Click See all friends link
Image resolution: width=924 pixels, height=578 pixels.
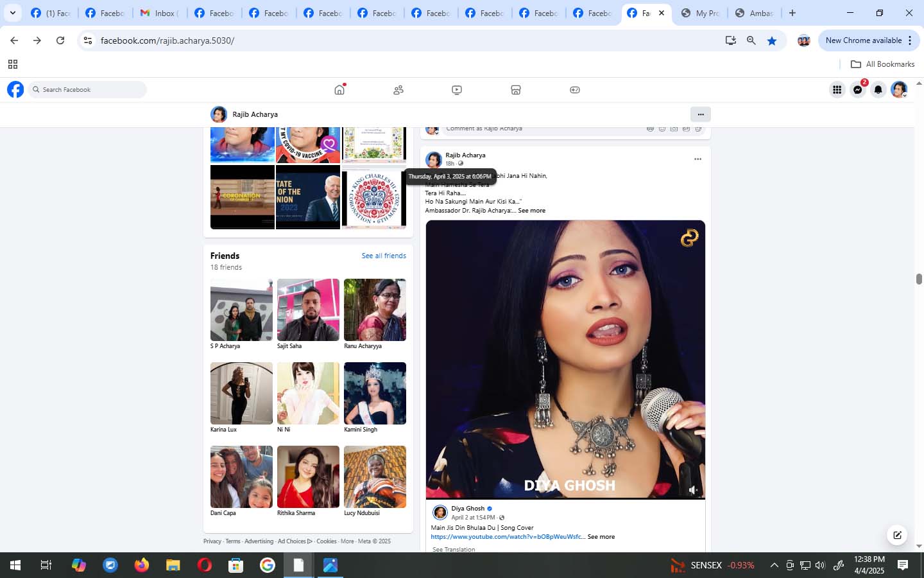(x=384, y=256)
